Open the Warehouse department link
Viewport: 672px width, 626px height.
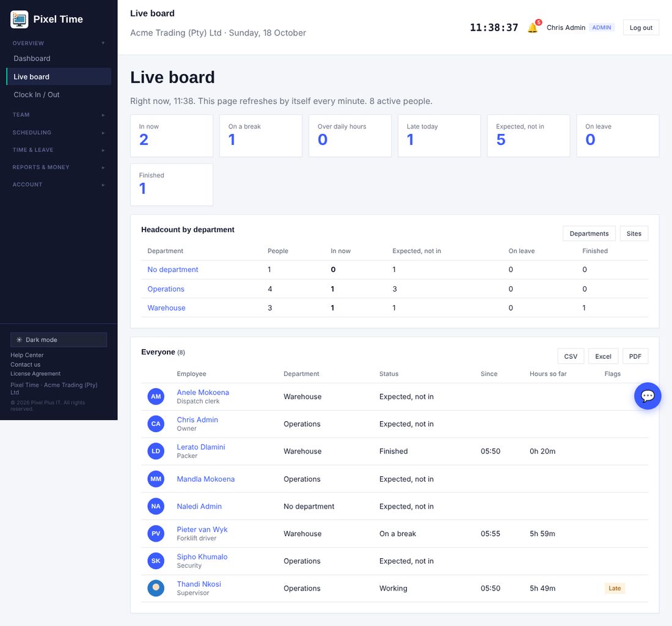[166, 308]
